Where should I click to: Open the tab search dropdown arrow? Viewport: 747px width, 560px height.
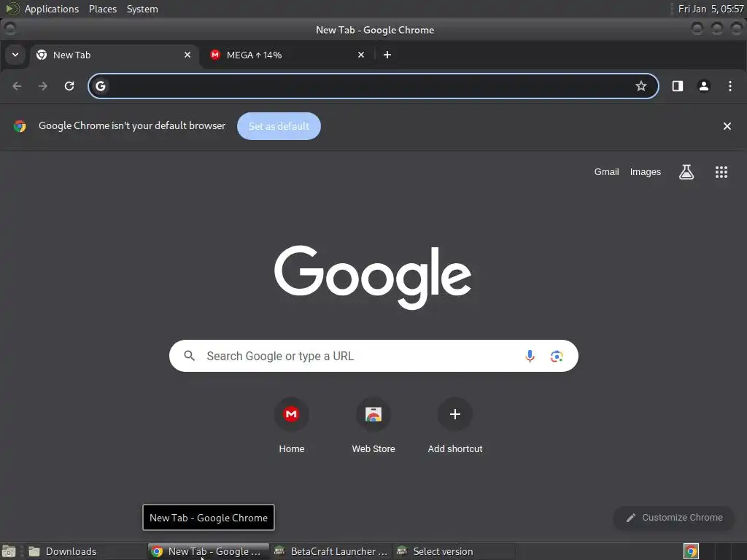pos(15,55)
